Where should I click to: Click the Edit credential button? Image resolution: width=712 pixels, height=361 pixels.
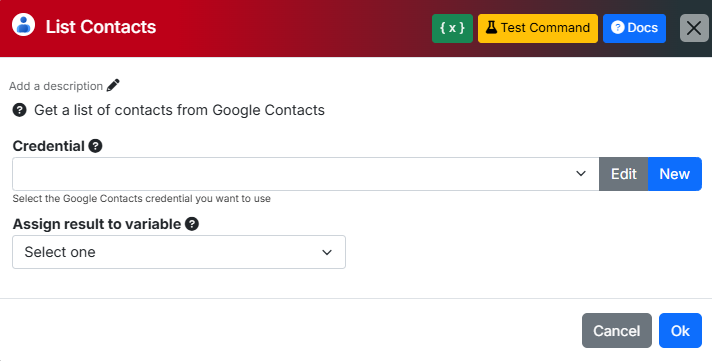(x=623, y=174)
